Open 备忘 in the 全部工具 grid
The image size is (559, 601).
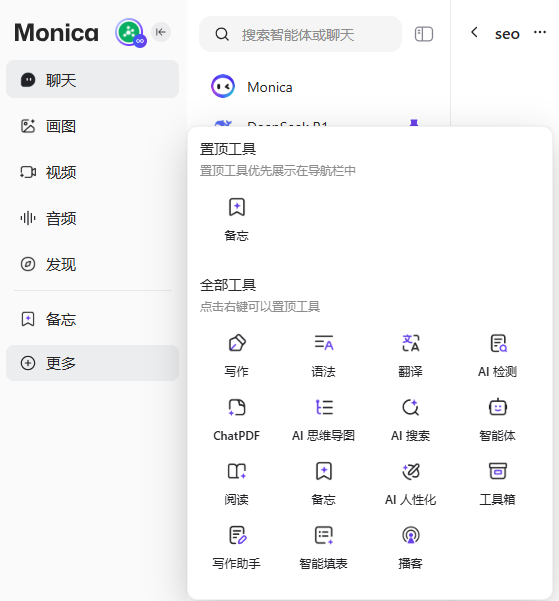324,484
